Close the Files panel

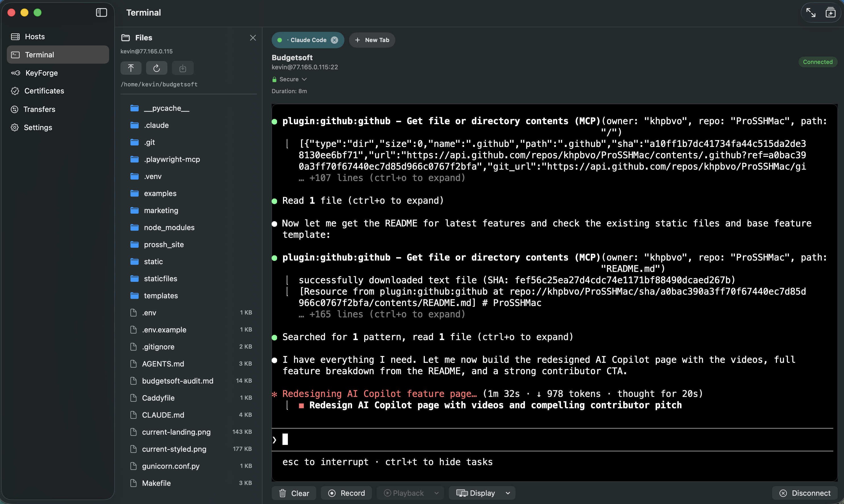(x=253, y=38)
